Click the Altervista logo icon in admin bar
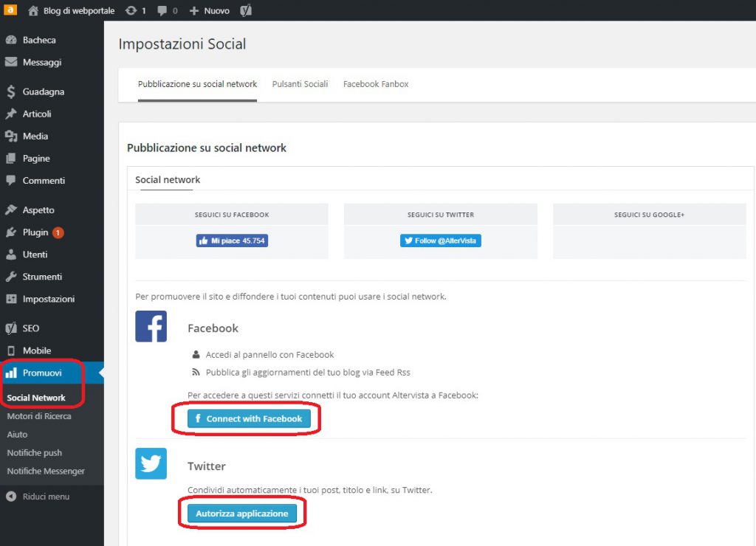The image size is (756, 546). (x=10, y=10)
